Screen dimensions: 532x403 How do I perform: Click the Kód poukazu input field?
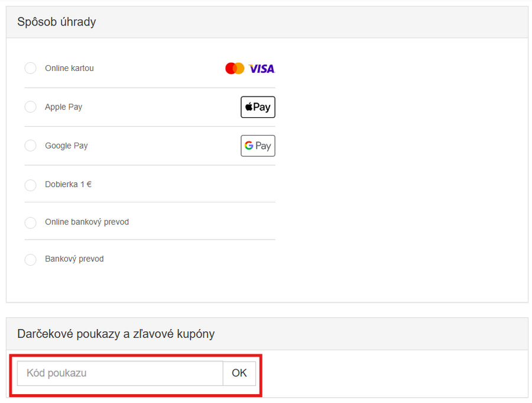(x=120, y=373)
